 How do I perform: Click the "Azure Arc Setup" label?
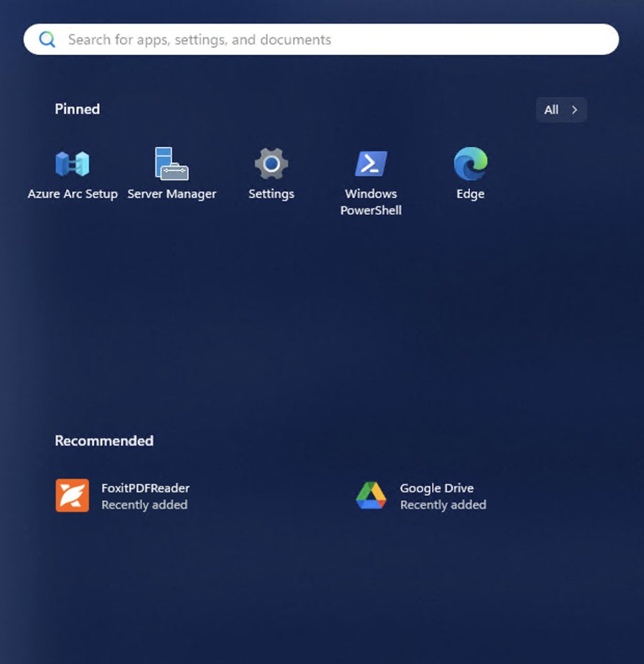(x=72, y=194)
